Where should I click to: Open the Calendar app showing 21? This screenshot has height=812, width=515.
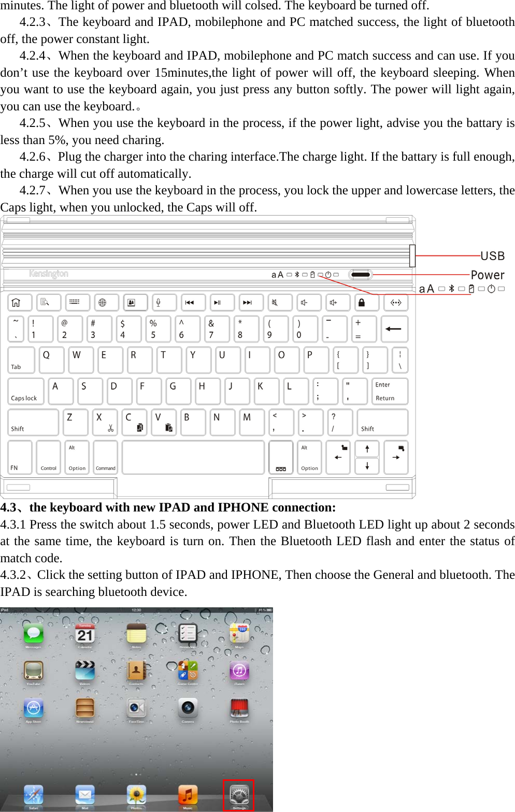(85, 633)
